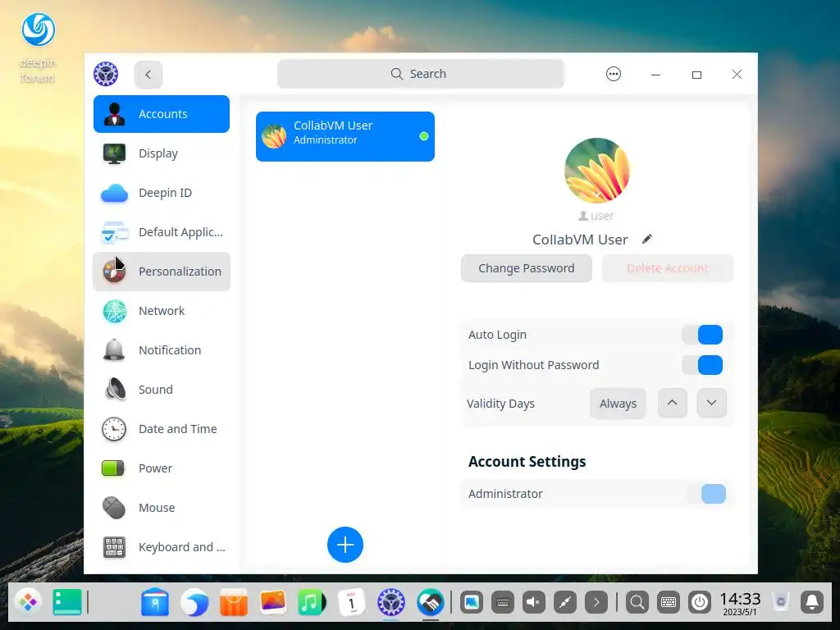Screen dimensions: 840x630
Task: Click the Delete Account button
Action: point(668,268)
